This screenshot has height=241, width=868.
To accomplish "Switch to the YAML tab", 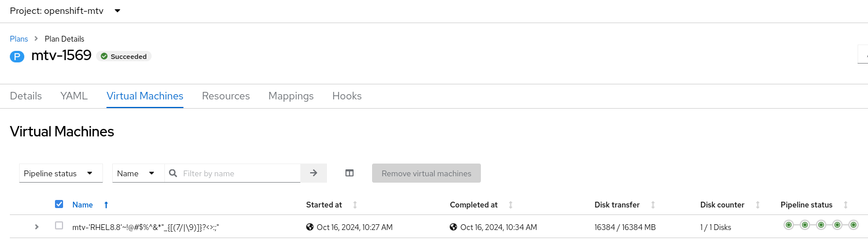I will pyautogui.click(x=74, y=96).
